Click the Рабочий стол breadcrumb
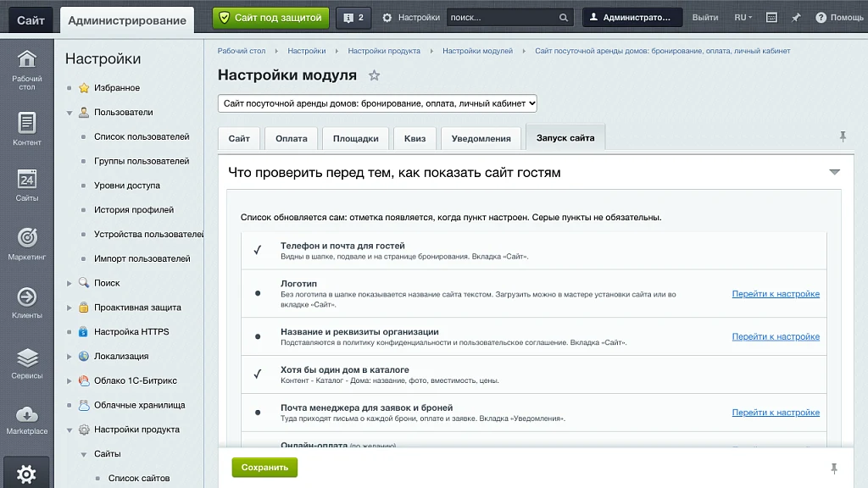This screenshot has height=488, width=868. tap(242, 51)
